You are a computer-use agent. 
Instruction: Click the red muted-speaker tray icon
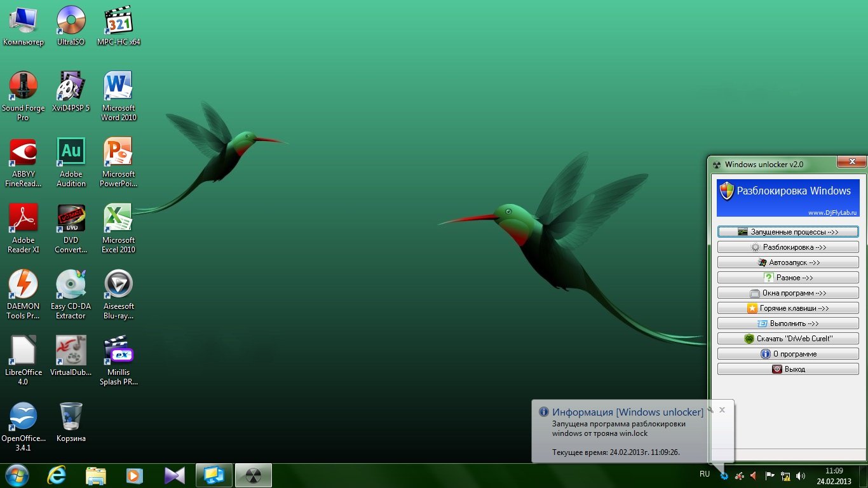pyautogui.click(x=754, y=475)
